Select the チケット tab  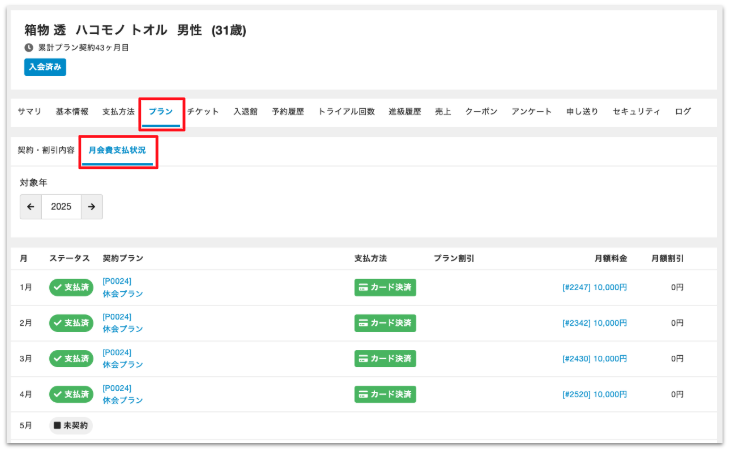point(203,112)
